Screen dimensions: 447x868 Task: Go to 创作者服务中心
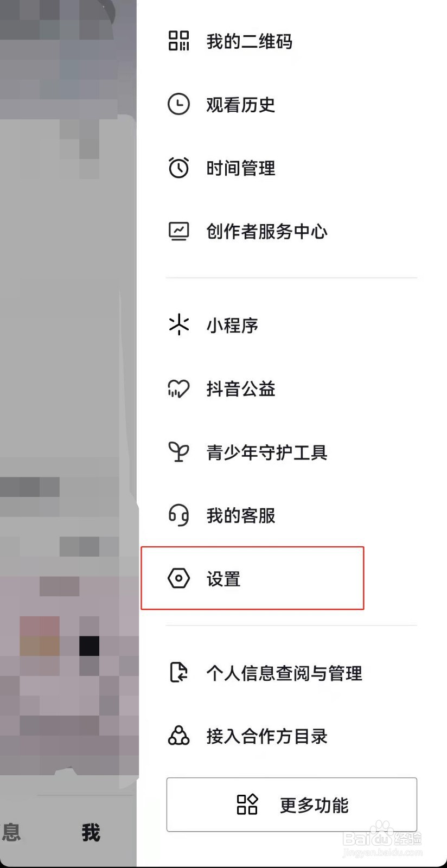point(291,231)
